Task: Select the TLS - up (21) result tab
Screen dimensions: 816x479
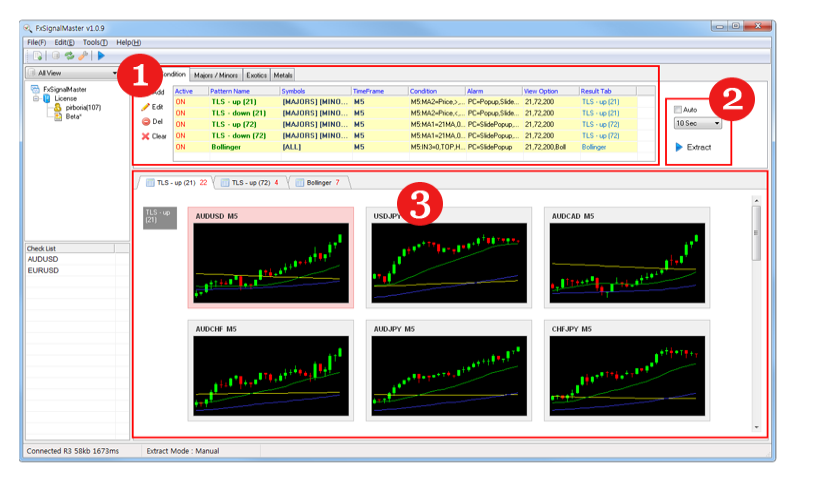Action: click(x=176, y=183)
